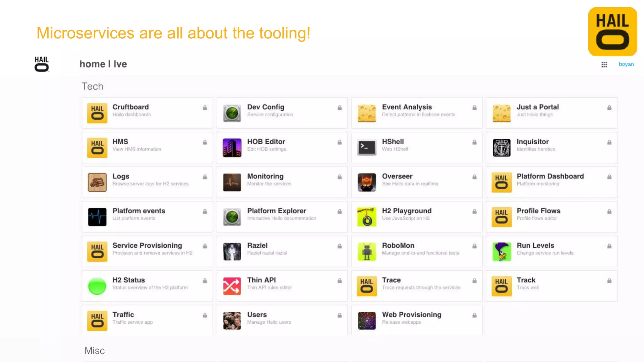Screen dimensions: 644x362
Task: Click the Dev Config radar icon
Action: pos(232,113)
